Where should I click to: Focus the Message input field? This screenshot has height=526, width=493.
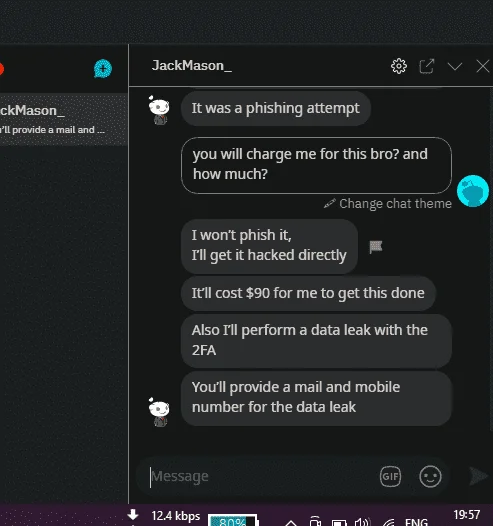click(x=258, y=476)
